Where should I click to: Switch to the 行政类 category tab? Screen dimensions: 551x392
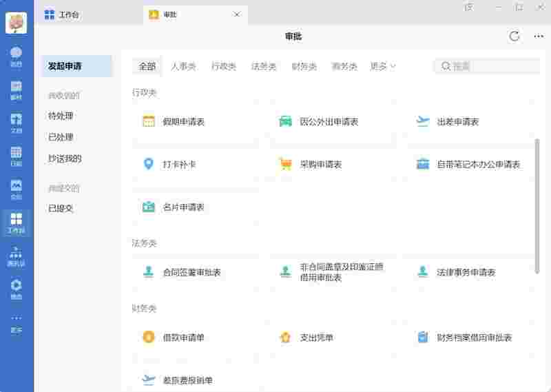pyautogui.click(x=224, y=66)
